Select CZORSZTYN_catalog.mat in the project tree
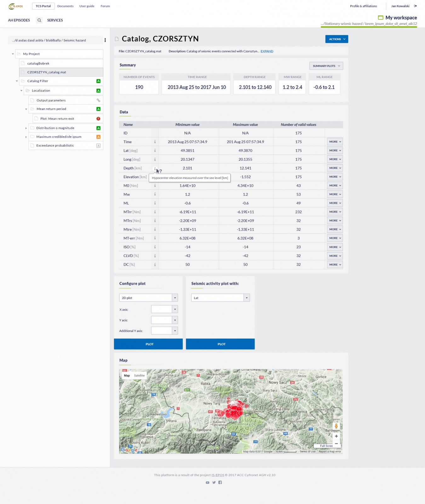 (x=47, y=72)
